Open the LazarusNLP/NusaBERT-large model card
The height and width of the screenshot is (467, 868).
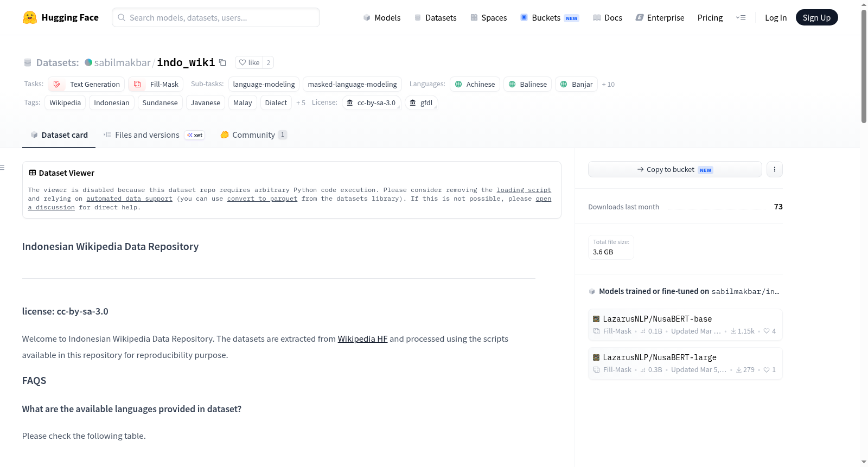point(685,363)
